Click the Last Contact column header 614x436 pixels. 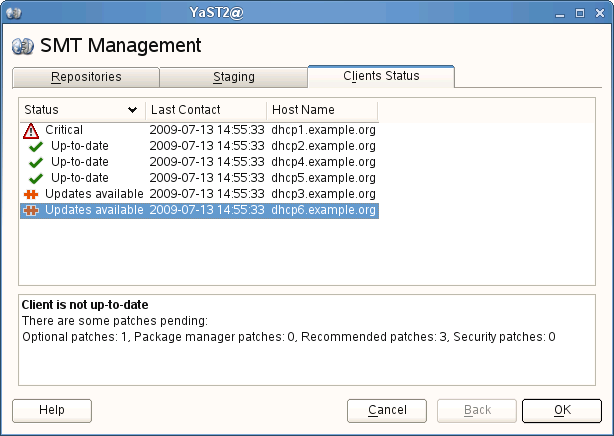[x=206, y=109]
